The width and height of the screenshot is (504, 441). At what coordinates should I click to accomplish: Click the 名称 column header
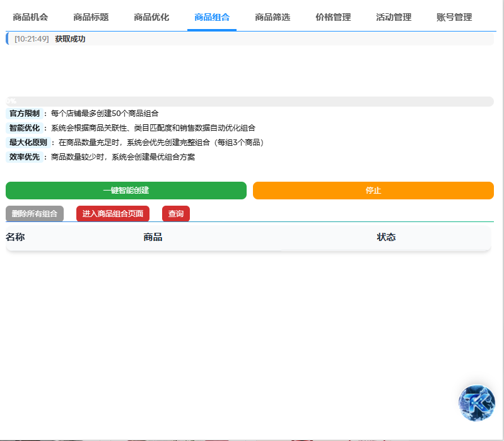(x=15, y=237)
